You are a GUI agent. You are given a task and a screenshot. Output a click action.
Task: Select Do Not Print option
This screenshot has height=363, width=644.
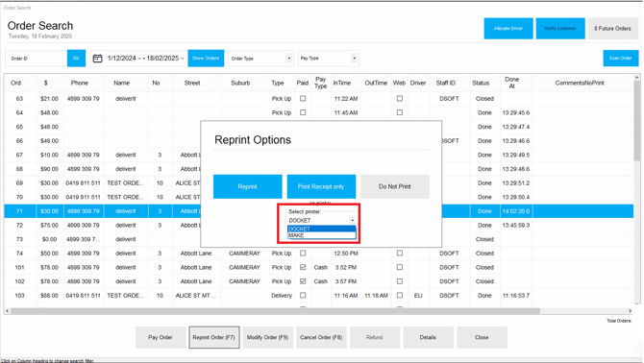tap(395, 186)
